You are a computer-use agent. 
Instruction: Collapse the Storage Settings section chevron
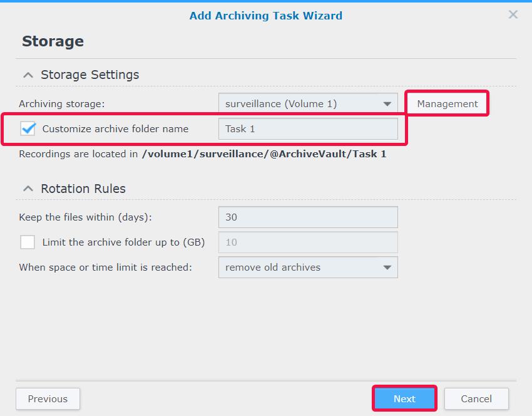point(28,75)
